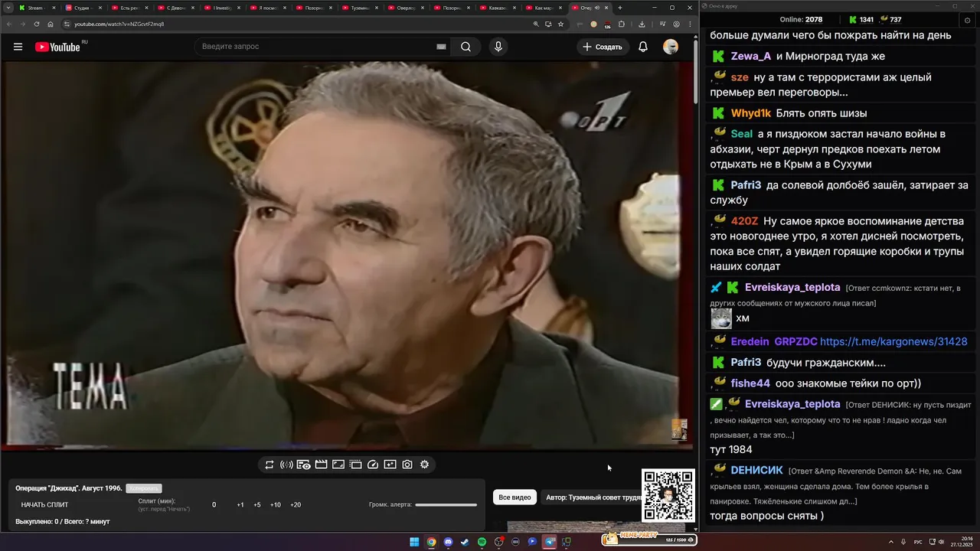
Task: Open the browser extensions puzzle icon
Action: (x=621, y=24)
